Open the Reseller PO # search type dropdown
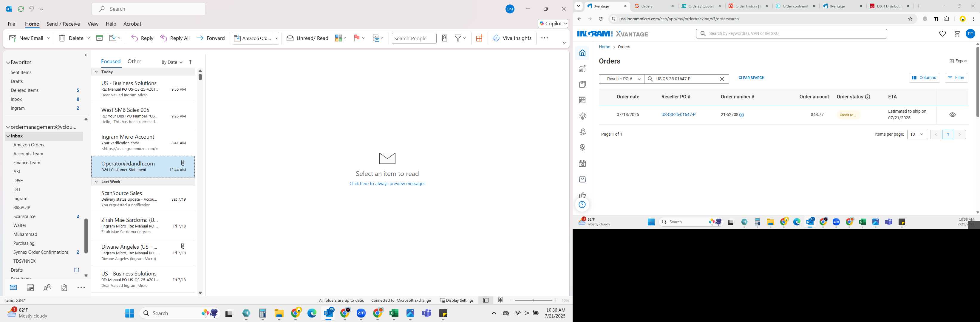 coord(621,79)
